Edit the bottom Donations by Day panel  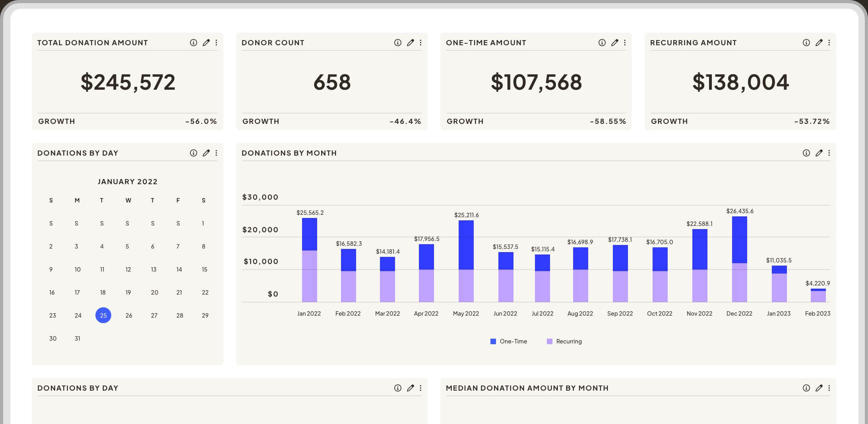click(410, 388)
